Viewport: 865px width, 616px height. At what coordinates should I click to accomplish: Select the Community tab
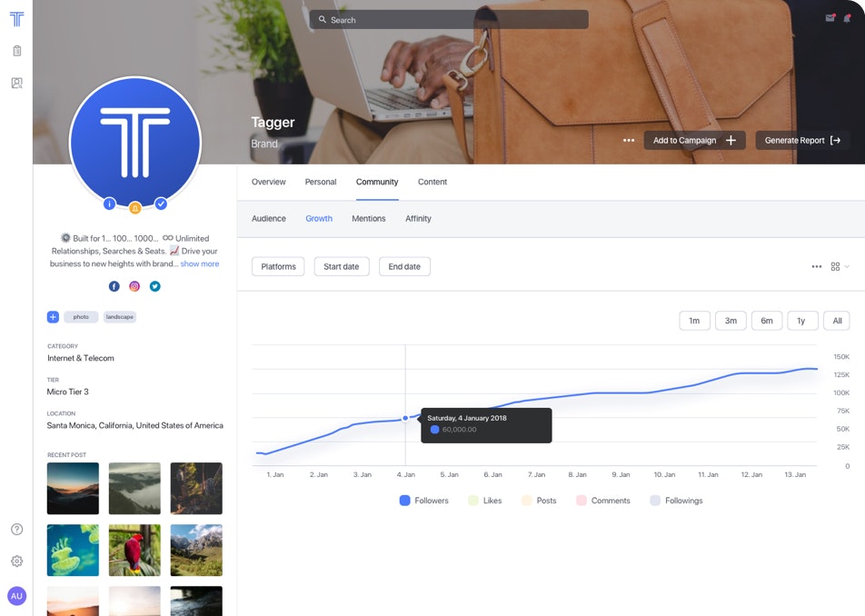pos(377,182)
